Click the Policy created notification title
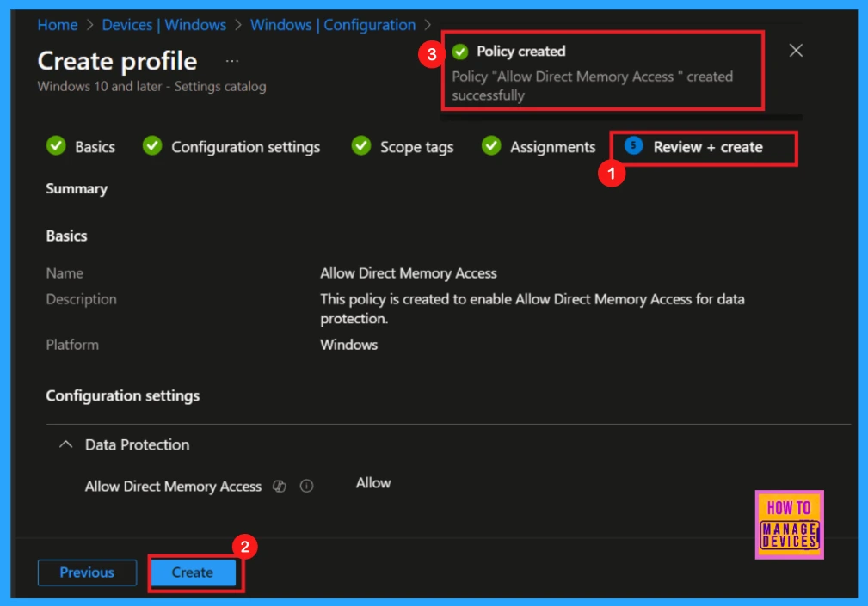The height and width of the screenshot is (606, 868). point(521,52)
